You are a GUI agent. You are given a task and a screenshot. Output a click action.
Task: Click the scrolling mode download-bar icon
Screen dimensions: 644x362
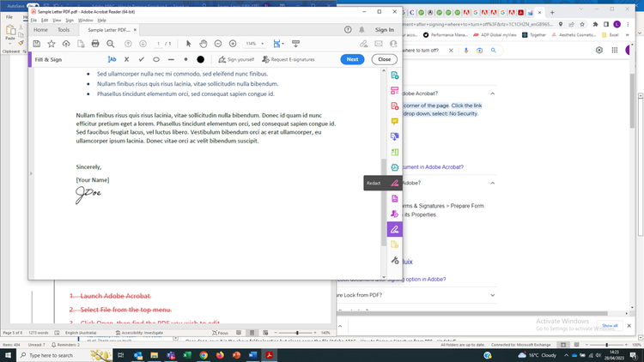295,44
